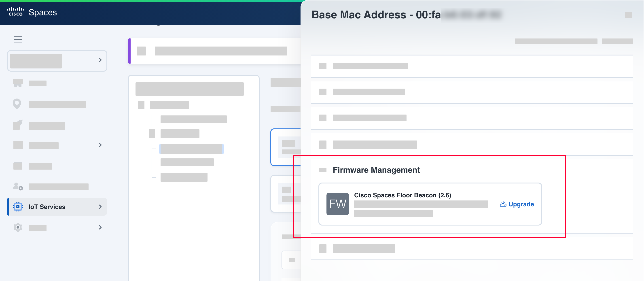
Task: Click the IoT Services chip icon
Action: pos(18,207)
